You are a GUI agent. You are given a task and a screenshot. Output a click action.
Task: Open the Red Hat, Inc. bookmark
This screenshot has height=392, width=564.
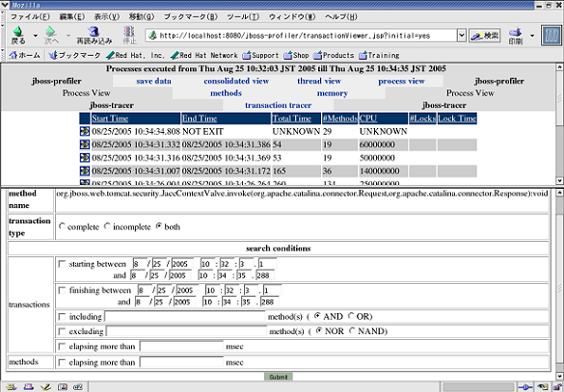point(135,55)
